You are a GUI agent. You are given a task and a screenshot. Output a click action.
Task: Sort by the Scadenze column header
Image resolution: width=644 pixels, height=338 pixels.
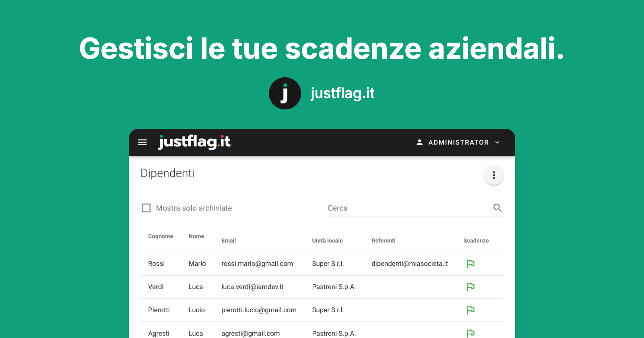point(476,241)
